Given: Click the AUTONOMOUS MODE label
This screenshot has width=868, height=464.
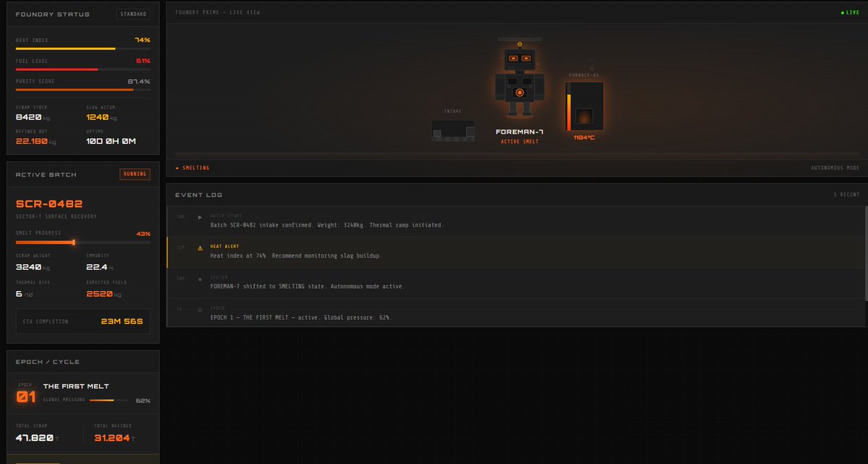Looking at the screenshot, I should click(x=835, y=168).
